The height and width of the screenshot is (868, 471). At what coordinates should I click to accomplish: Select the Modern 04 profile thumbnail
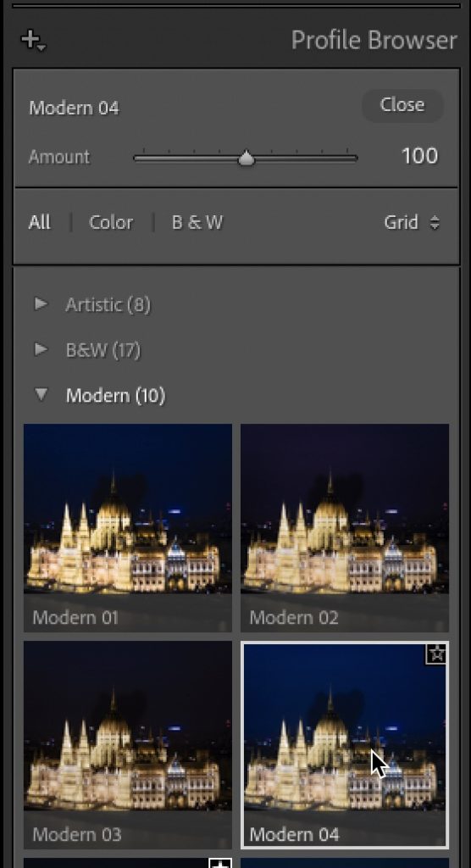[x=345, y=745]
